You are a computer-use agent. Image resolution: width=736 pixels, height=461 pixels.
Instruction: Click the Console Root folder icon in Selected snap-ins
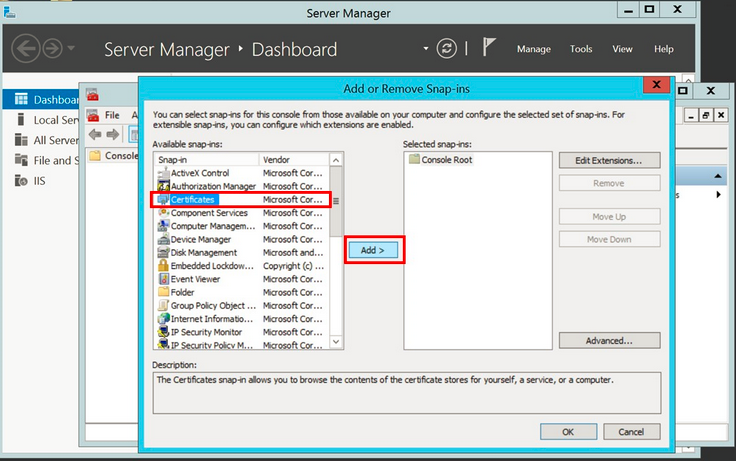pyautogui.click(x=414, y=159)
